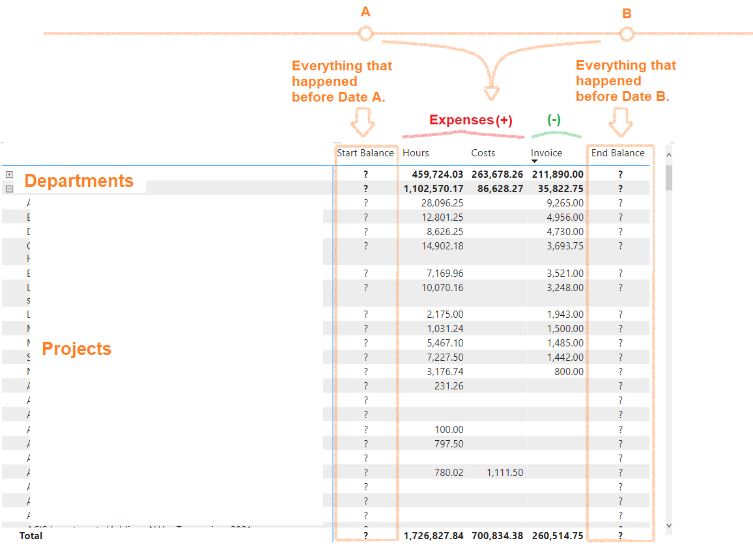Select the 1,031.24 hours cell
The height and width of the screenshot is (560, 753).
[445, 329]
